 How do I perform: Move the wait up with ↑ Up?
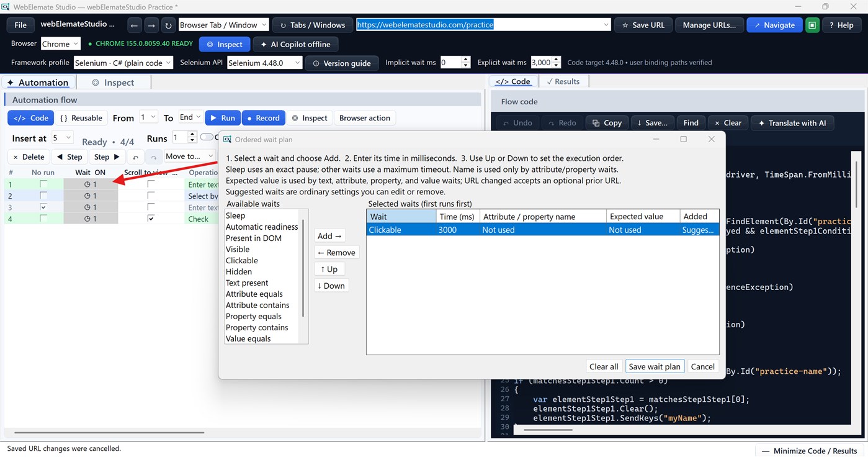[x=329, y=269]
